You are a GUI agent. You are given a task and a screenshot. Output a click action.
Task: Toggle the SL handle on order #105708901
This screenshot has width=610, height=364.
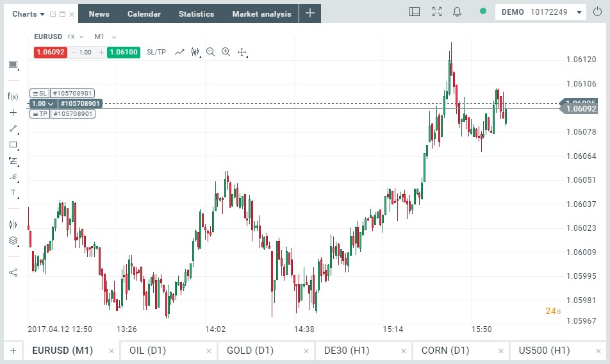pos(39,94)
